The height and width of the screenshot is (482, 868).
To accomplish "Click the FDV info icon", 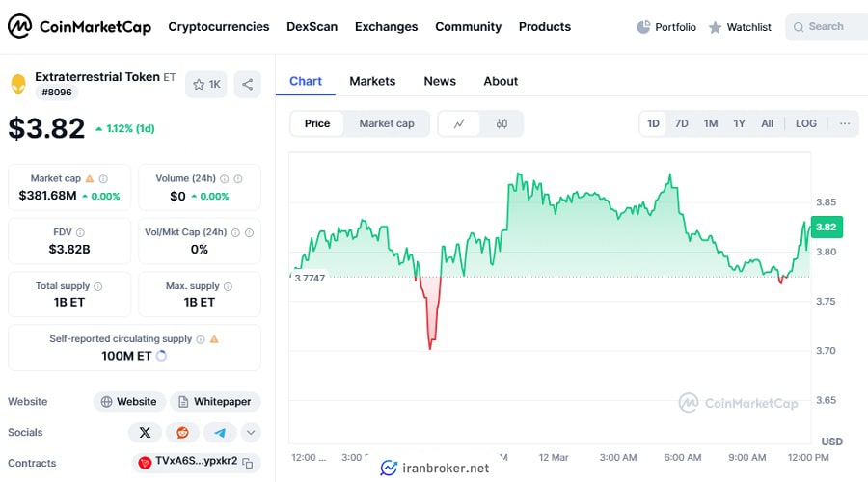I will [80, 232].
